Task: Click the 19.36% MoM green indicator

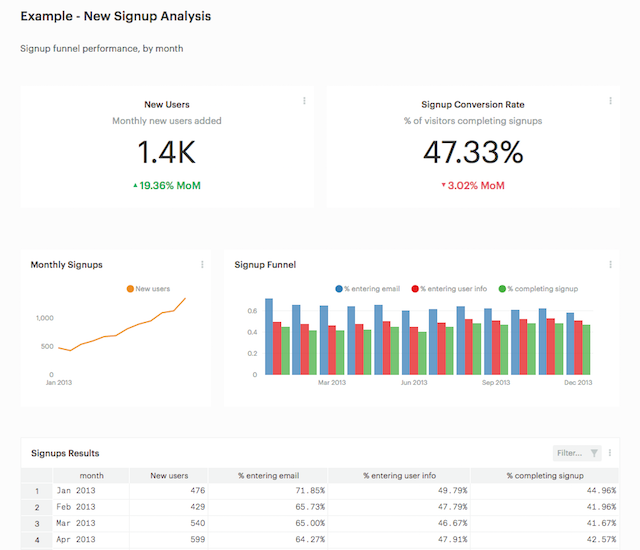Action: click(x=167, y=186)
